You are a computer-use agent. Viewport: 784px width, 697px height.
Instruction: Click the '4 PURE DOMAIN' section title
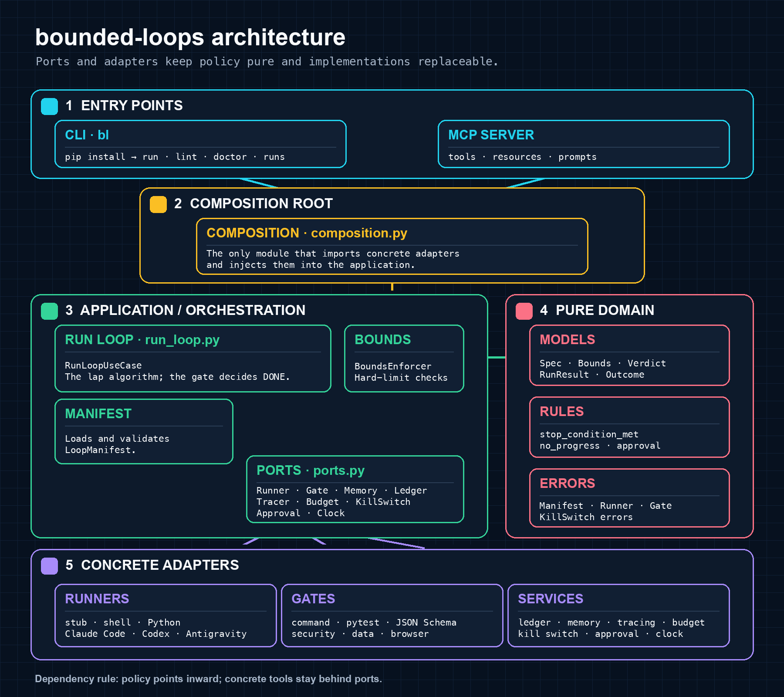[597, 310]
